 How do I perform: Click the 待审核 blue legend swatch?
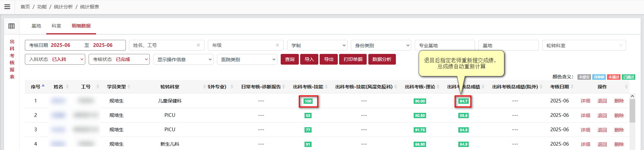point(599,77)
